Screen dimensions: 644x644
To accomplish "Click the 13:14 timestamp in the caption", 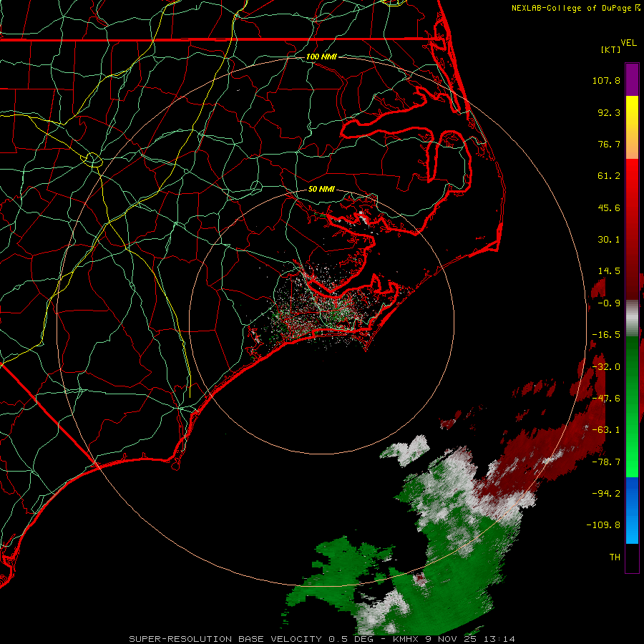I will pyautogui.click(x=499, y=639).
